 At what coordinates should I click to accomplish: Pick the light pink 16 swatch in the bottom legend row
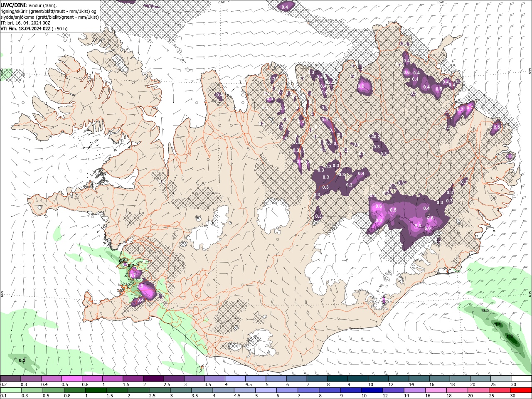pyautogui.click(x=436, y=390)
